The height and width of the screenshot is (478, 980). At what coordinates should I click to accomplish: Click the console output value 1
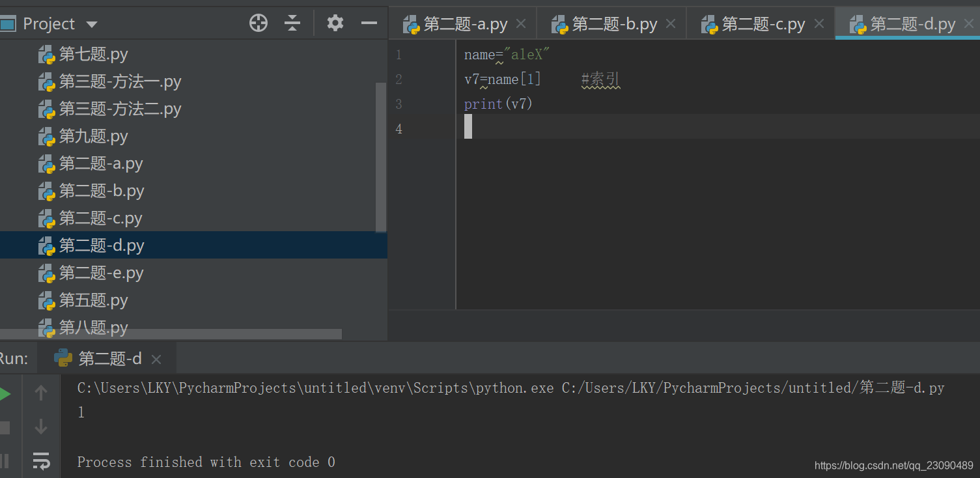pos(81,413)
